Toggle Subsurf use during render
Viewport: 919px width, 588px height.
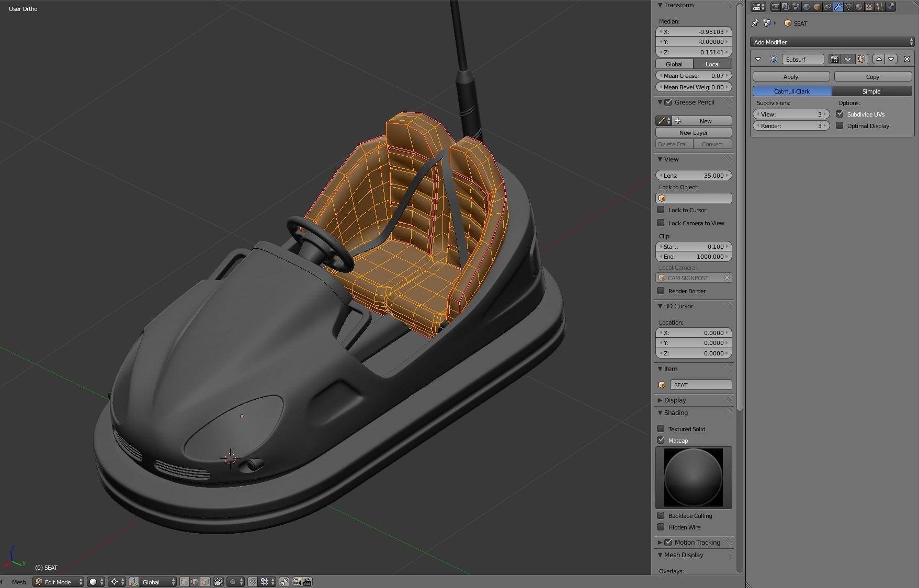pos(834,59)
